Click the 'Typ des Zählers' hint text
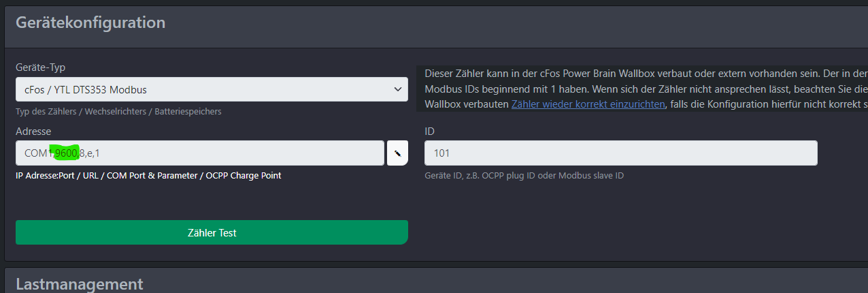 coord(118,111)
